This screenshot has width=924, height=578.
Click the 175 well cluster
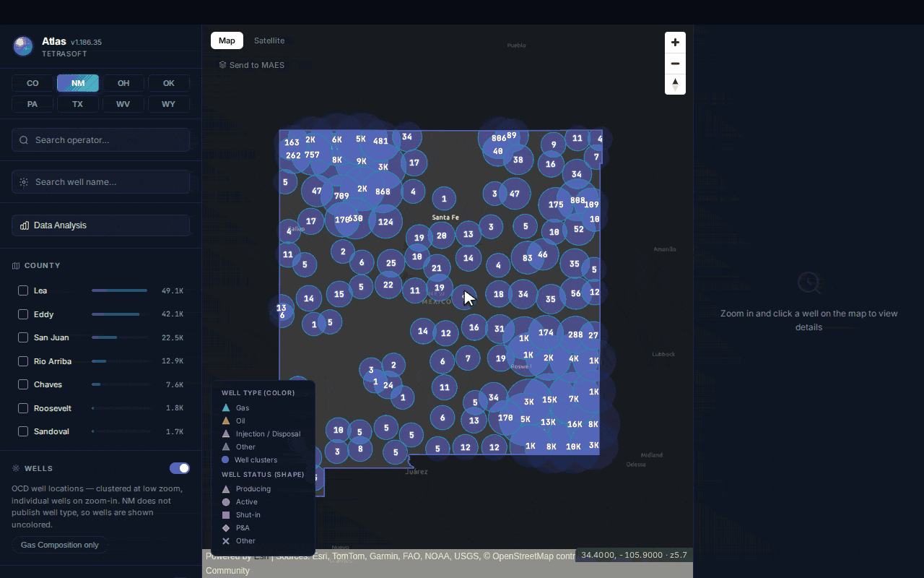[x=556, y=204]
